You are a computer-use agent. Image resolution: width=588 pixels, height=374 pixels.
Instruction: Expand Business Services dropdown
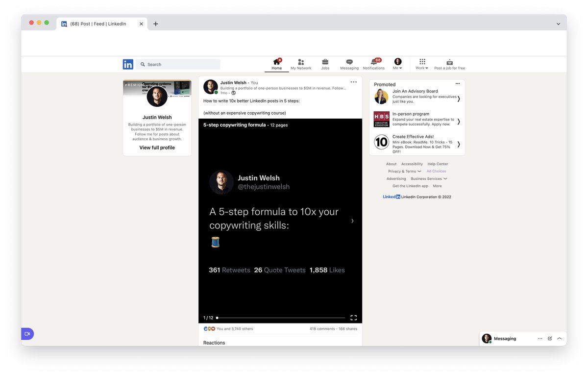coord(429,179)
